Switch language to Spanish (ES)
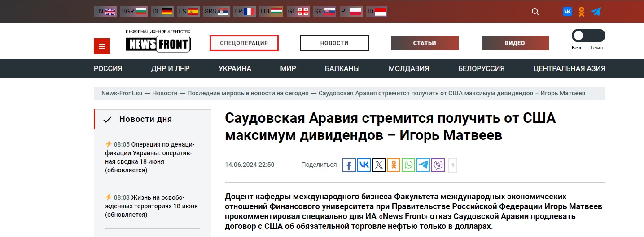The width and height of the screenshot is (644, 237). coord(188,12)
